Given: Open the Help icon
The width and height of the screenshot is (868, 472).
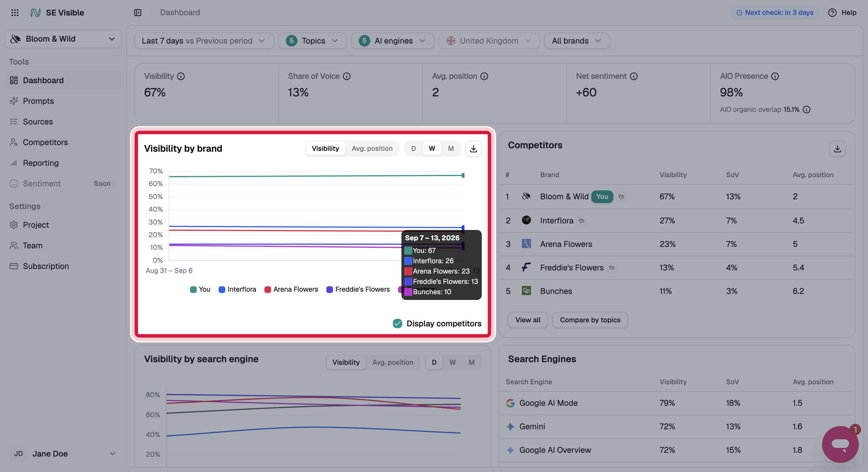Looking at the screenshot, I should (x=832, y=12).
